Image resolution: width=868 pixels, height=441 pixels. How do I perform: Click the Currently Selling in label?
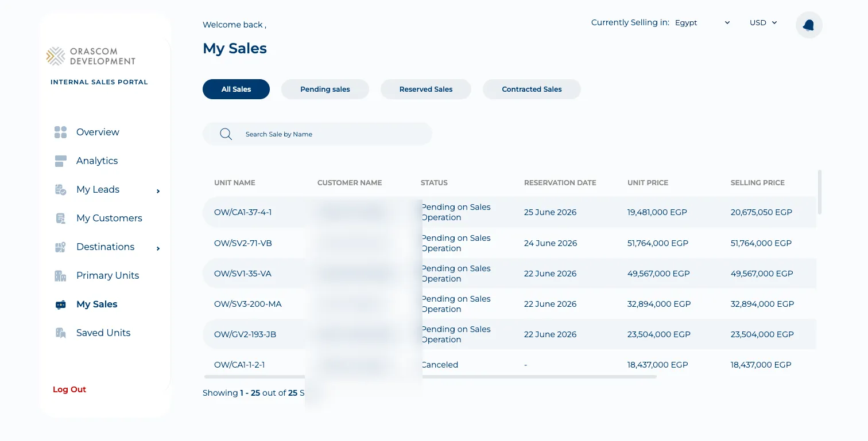[x=630, y=23]
